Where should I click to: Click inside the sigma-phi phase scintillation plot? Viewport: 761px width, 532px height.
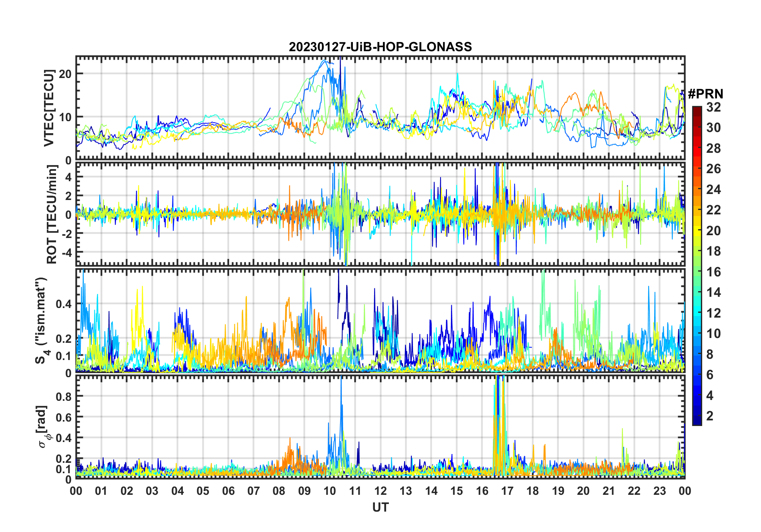pos(380,427)
